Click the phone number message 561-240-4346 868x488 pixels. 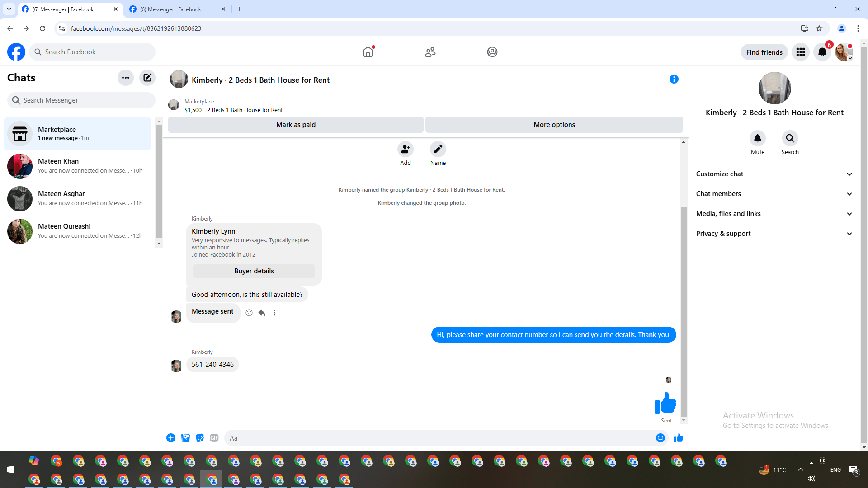pos(212,365)
